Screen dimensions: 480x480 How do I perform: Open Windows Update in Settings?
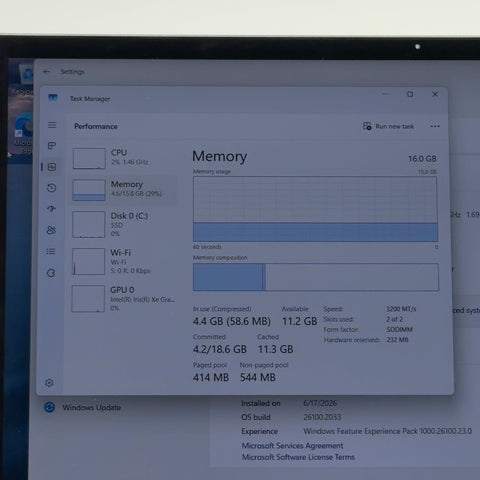(82, 407)
